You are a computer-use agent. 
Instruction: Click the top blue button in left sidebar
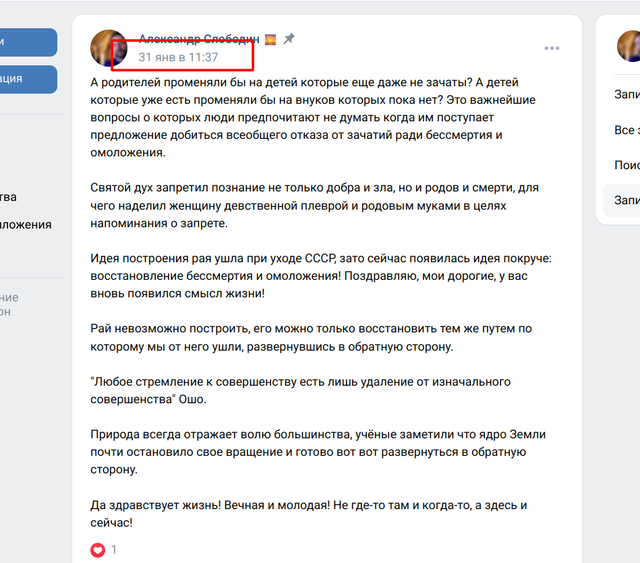point(28,42)
